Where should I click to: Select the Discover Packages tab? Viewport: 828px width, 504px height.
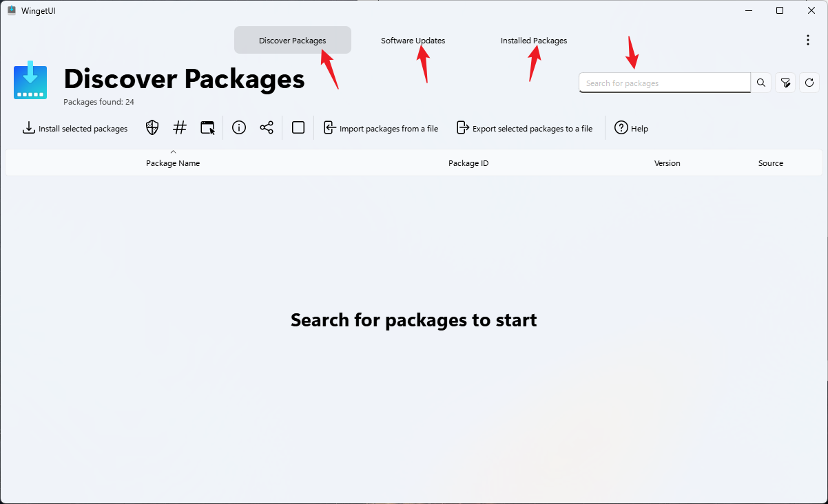click(x=292, y=41)
